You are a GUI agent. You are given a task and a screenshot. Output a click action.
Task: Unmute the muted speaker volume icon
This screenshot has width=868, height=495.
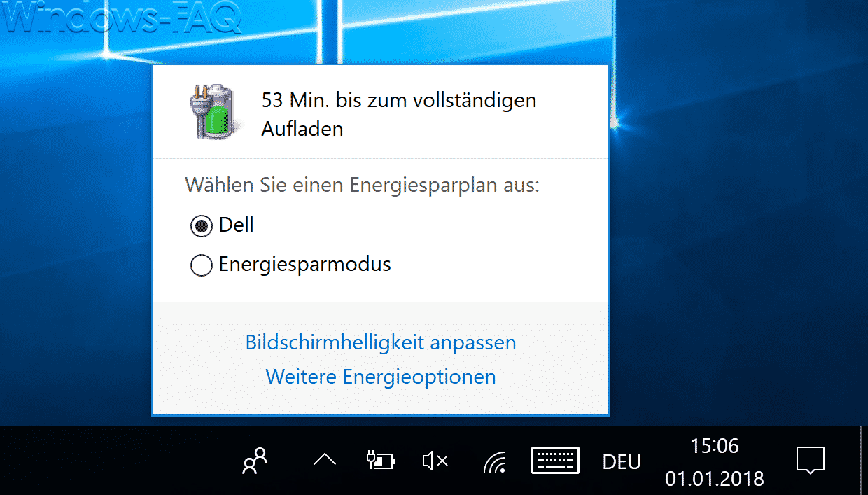pyautogui.click(x=435, y=461)
